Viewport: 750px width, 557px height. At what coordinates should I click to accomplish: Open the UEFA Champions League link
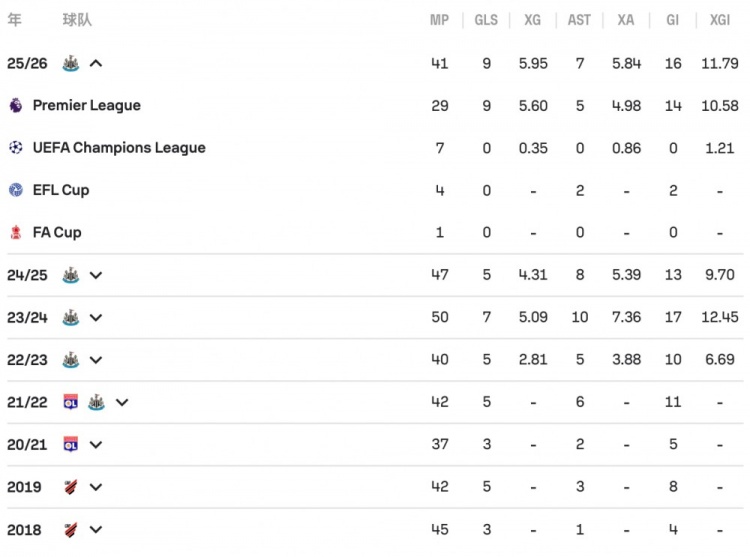(x=119, y=148)
